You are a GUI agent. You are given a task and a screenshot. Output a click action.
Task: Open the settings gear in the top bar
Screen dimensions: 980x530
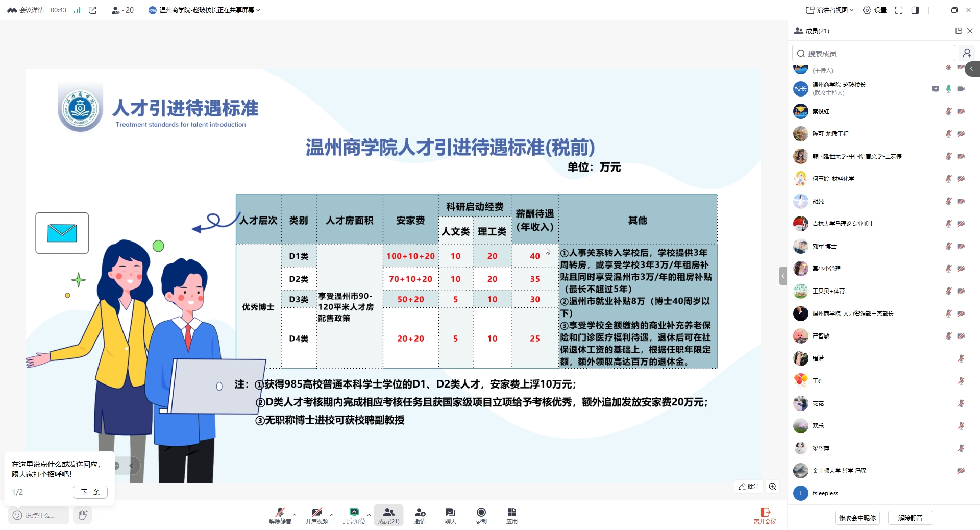874,10
